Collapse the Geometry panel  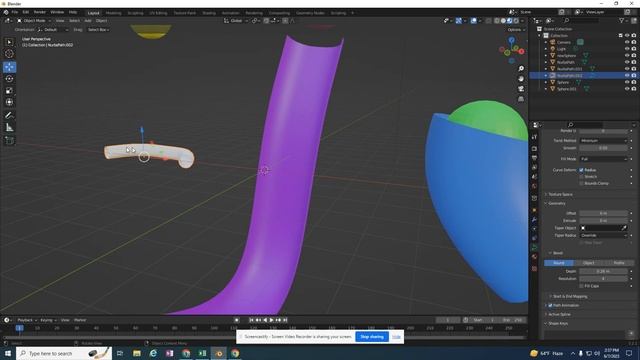click(556, 203)
